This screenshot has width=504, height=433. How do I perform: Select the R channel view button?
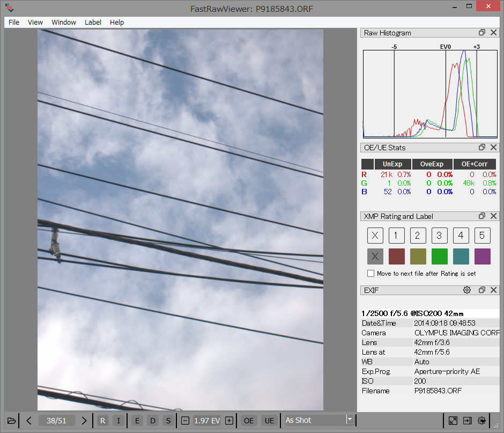pos(102,421)
